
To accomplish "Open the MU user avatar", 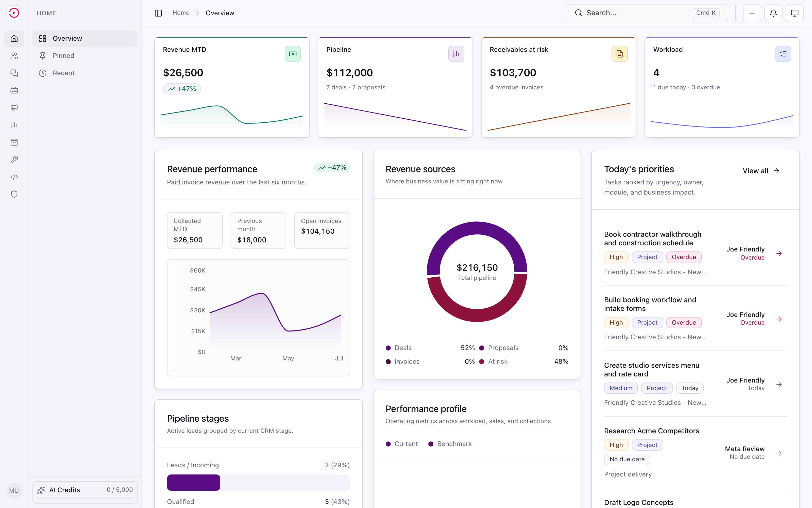I will tap(14, 490).
